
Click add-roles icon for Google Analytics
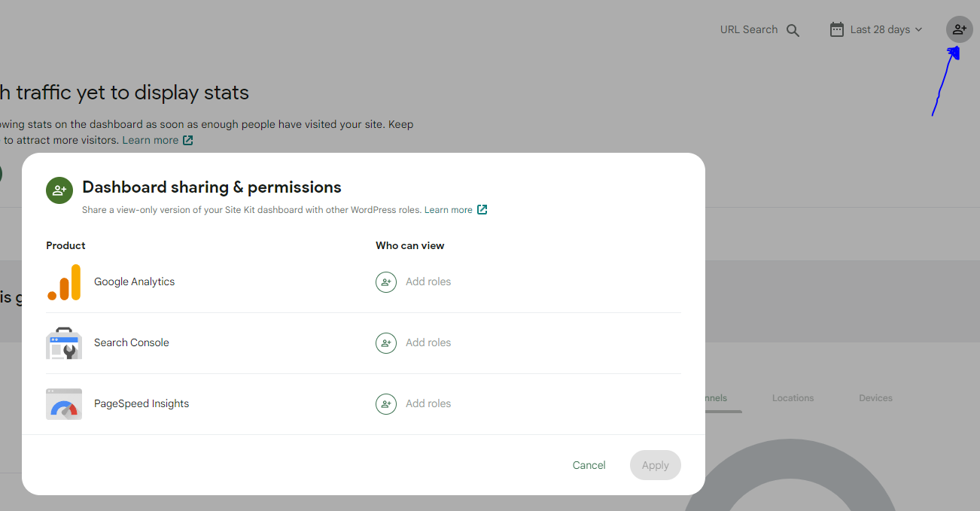pos(386,282)
